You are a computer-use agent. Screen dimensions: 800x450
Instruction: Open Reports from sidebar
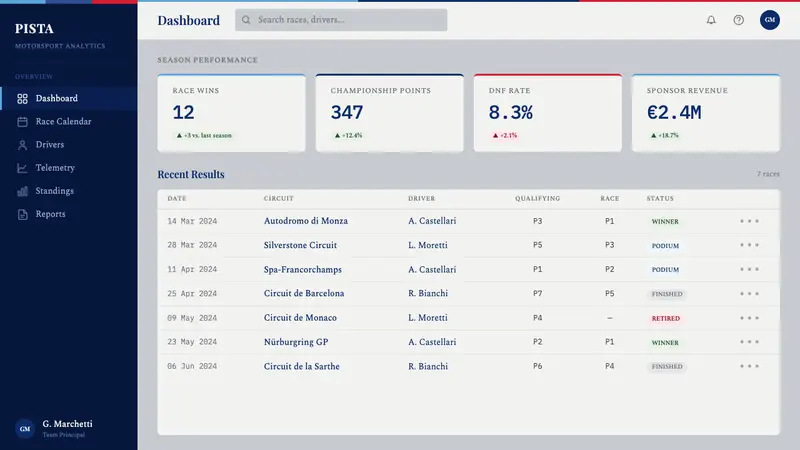coord(68,214)
